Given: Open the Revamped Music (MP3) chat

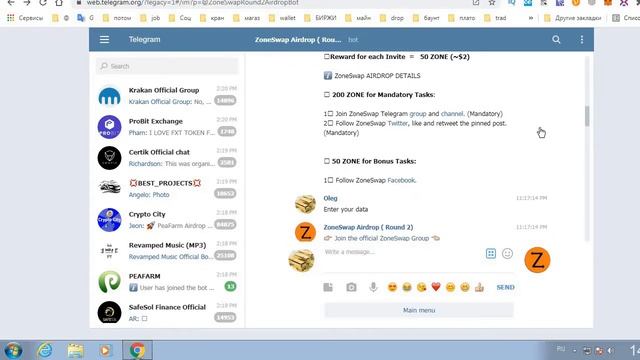Looking at the screenshot, I should tap(167, 251).
